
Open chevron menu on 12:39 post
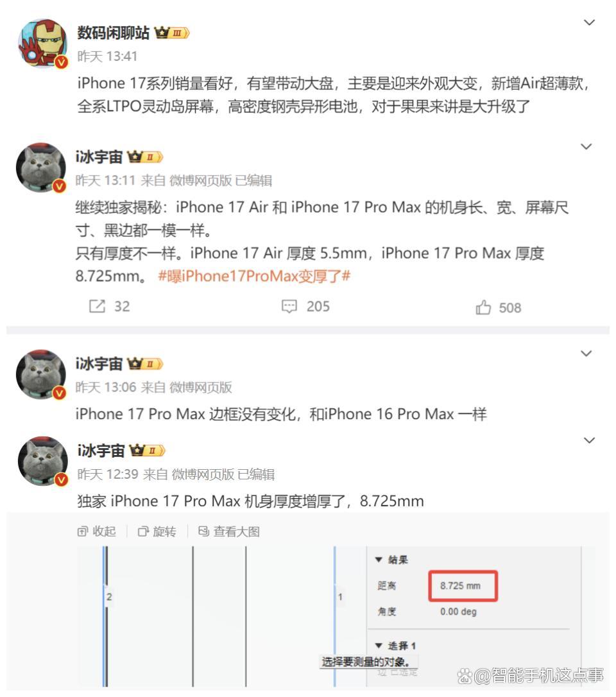pyautogui.click(x=589, y=440)
